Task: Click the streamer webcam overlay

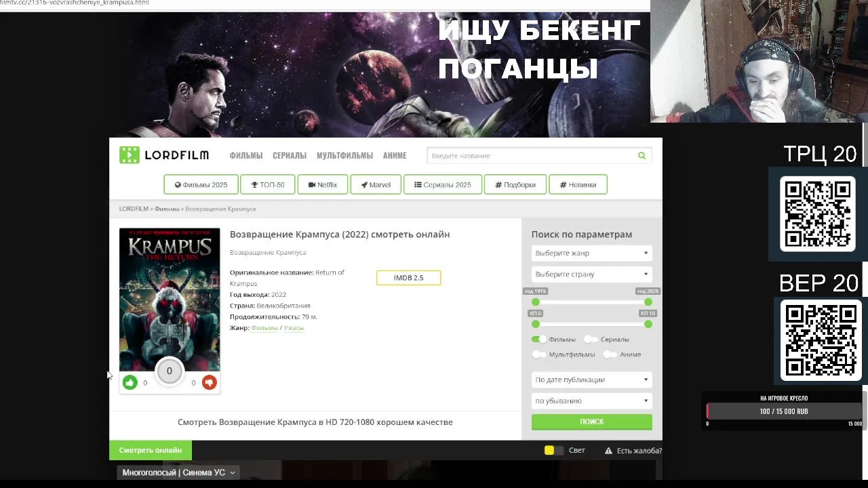Action: (x=759, y=61)
